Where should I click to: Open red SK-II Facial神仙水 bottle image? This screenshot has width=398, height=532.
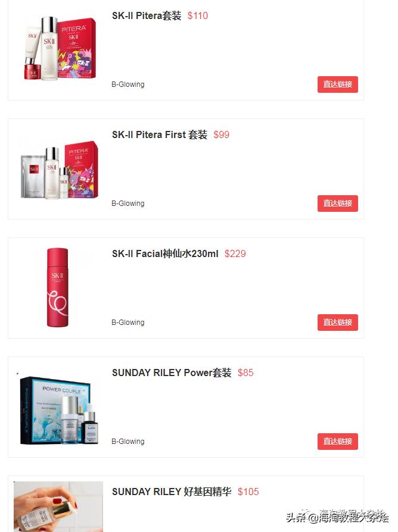click(57, 287)
